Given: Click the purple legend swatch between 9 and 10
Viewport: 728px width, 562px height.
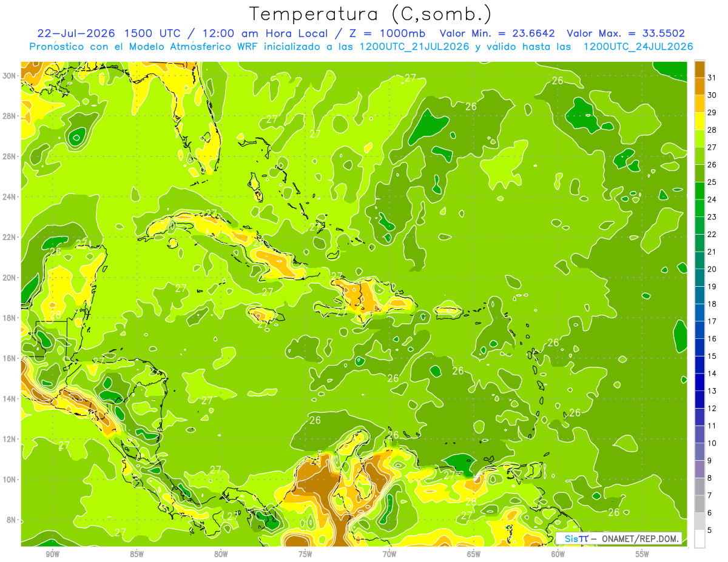Looking at the screenshot, I should point(699,452).
